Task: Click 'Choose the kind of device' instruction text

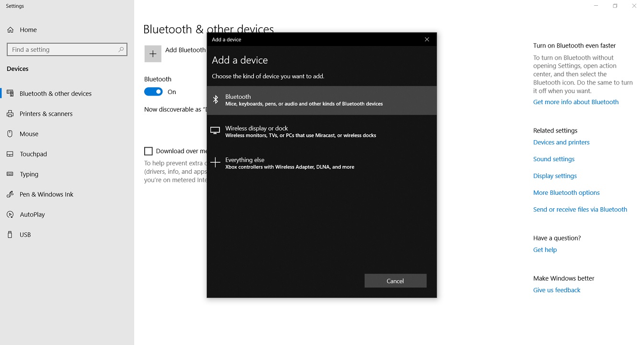Action: (x=268, y=76)
